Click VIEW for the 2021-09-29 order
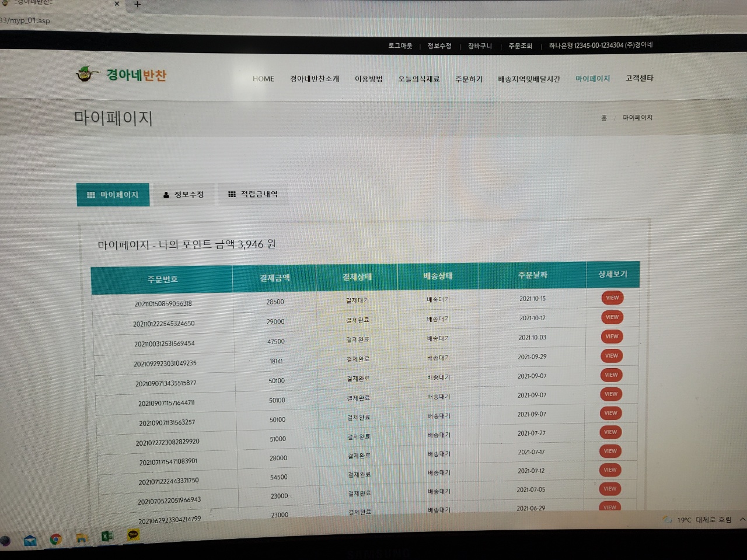Image resolution: width=747 pixels, height=560 pixels. point(611,356)
